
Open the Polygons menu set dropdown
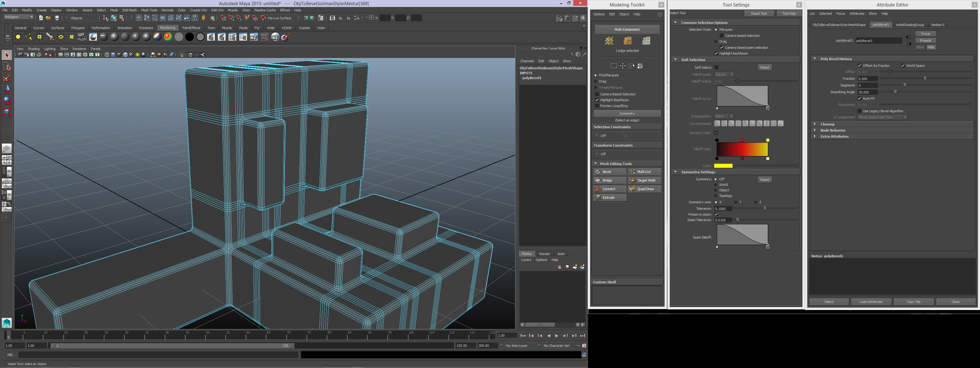coord(19,17)
